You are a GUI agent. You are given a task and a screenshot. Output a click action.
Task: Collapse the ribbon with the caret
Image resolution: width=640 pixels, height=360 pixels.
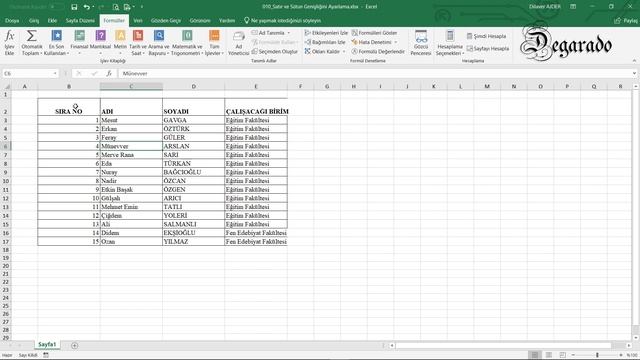634,61
